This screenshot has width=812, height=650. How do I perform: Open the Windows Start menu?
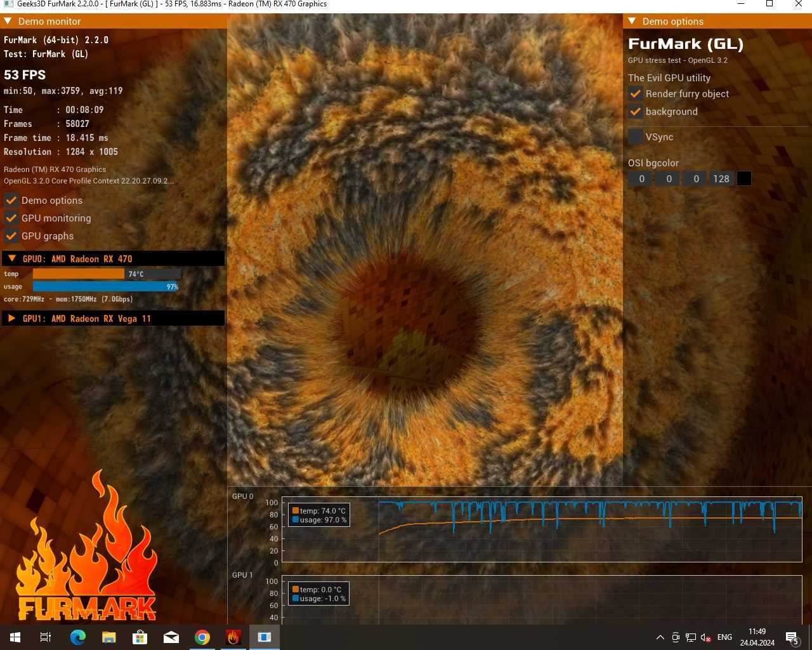[15, 637]
